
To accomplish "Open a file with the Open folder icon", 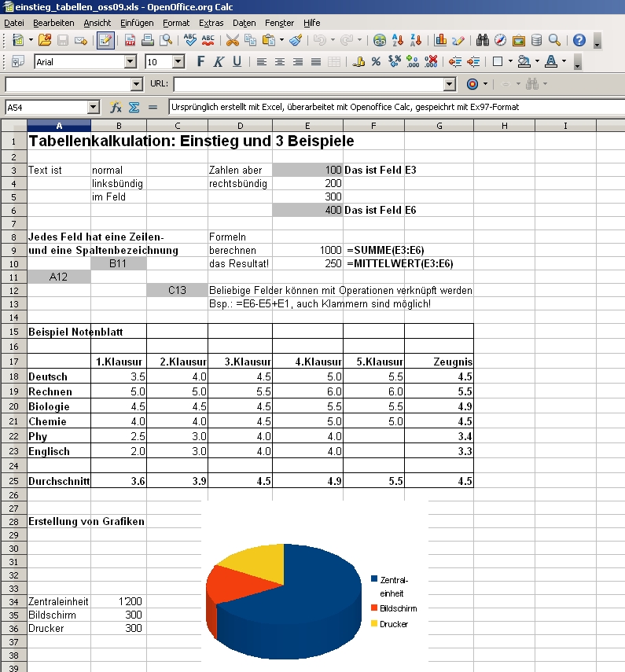I will pos(45,40).
